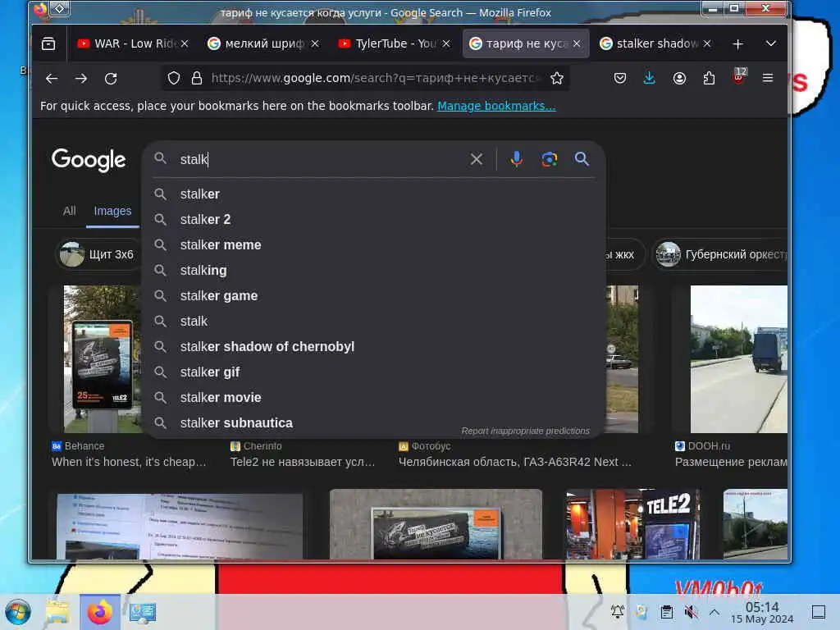The height and width of the screenshot is (630, 840).
Task: Choose suggestion stalker
Action: coord(373,194)
